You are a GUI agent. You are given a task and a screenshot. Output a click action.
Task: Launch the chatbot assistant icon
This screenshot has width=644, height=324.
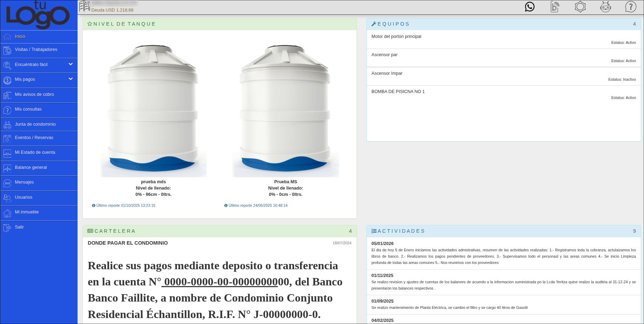click(x=605, y=7)
